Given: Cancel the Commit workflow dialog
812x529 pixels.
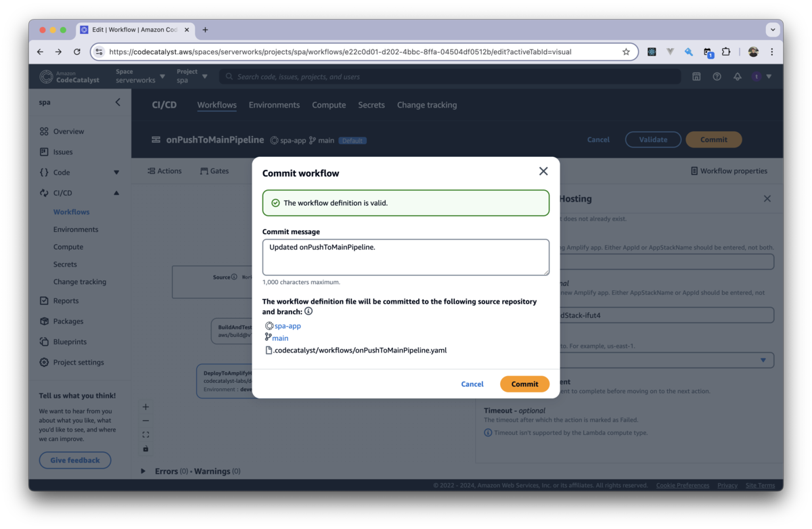Looking at the screenshot, I should (x=472, y=384).
